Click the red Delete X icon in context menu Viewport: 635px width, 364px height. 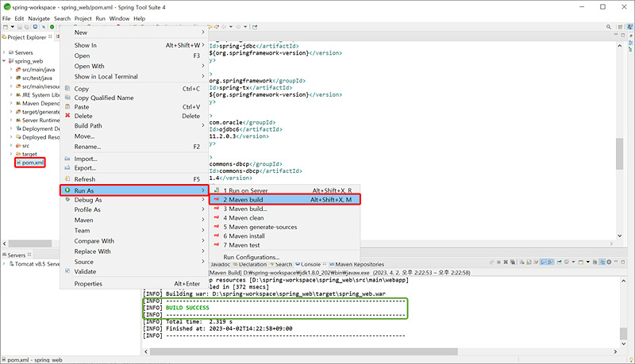67,116
